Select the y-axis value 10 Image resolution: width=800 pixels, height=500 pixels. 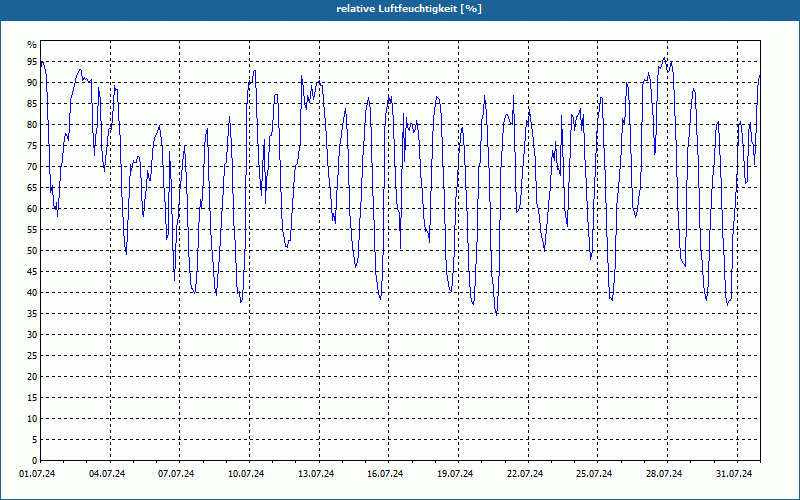tap(32, 419)
